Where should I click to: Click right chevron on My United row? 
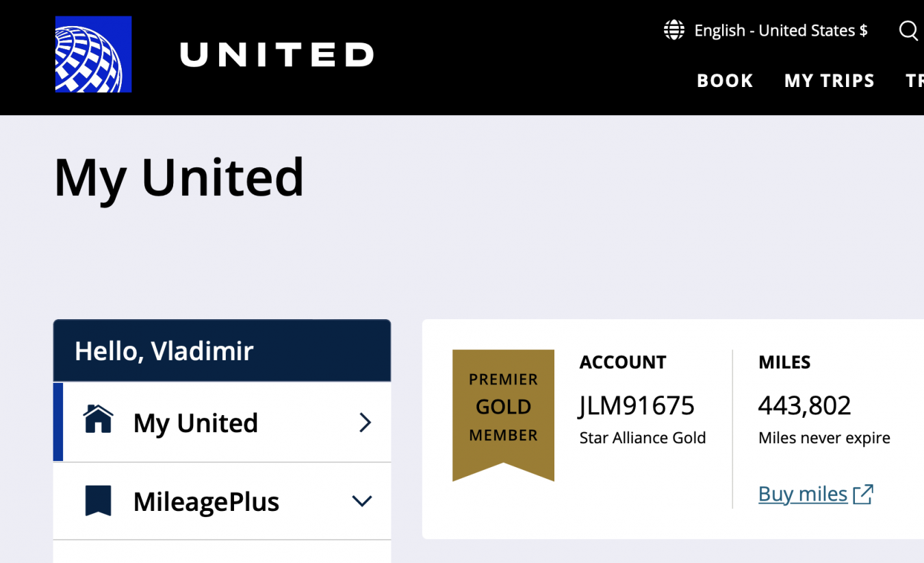pyautogui.click(x=365, y=423)
